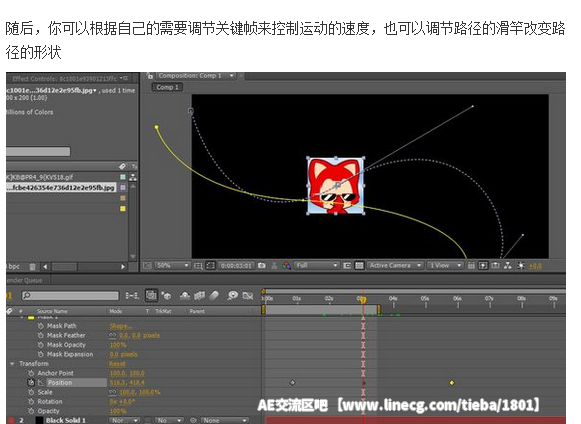This screenshot has height=424, width=581.
Task: Click the Source Name column header
Action: click(52, 311)
